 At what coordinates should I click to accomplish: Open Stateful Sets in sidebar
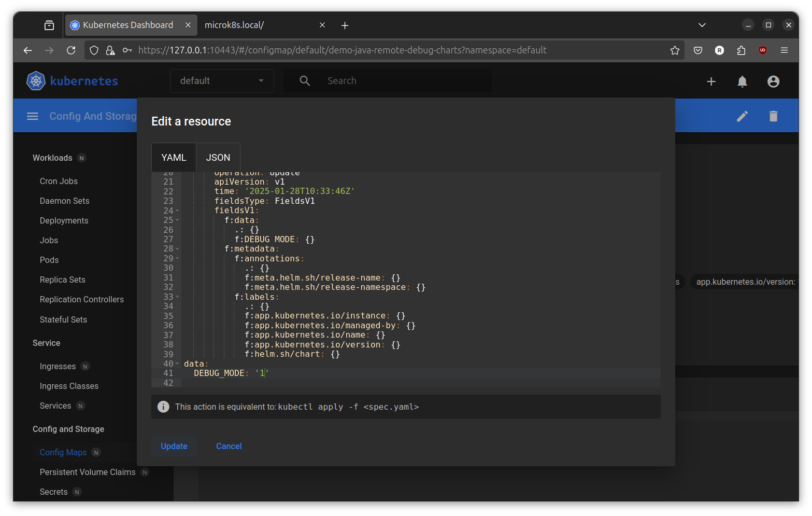point(63,319)
